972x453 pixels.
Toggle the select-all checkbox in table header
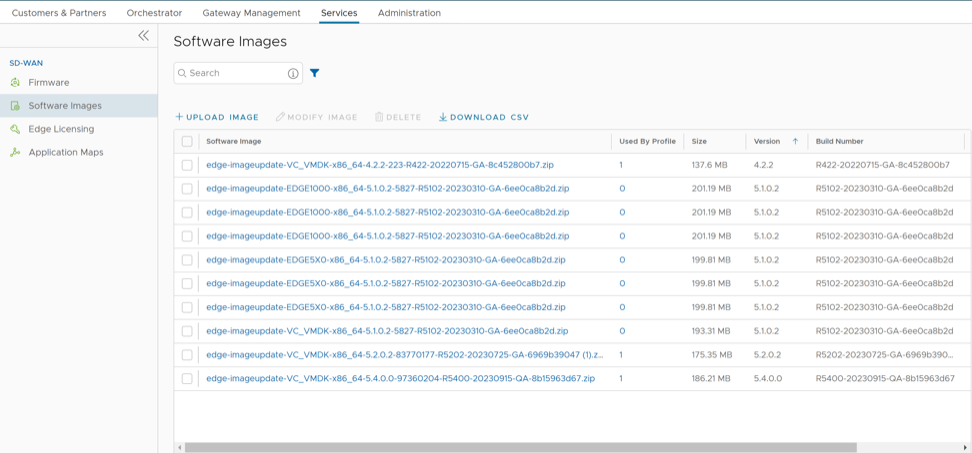[187, 142]
